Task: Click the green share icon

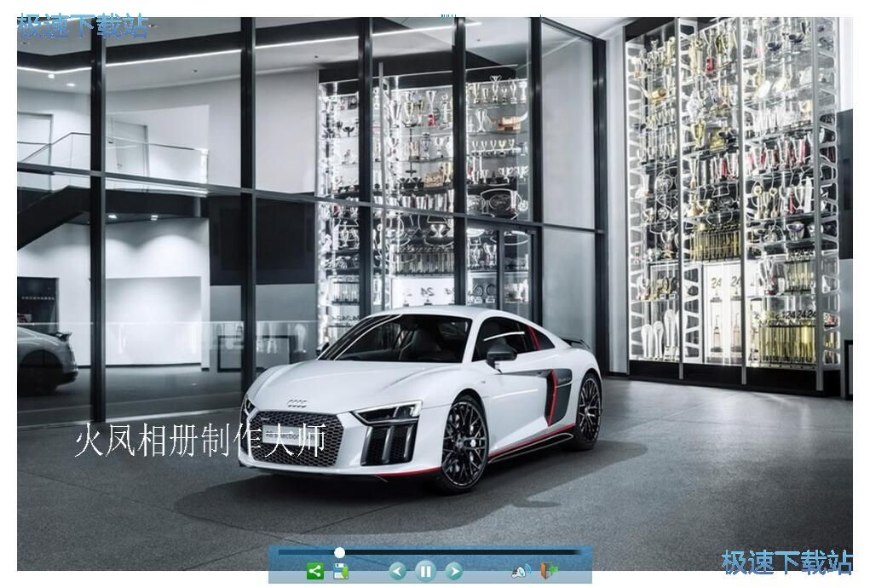Action: pos(314,571)
